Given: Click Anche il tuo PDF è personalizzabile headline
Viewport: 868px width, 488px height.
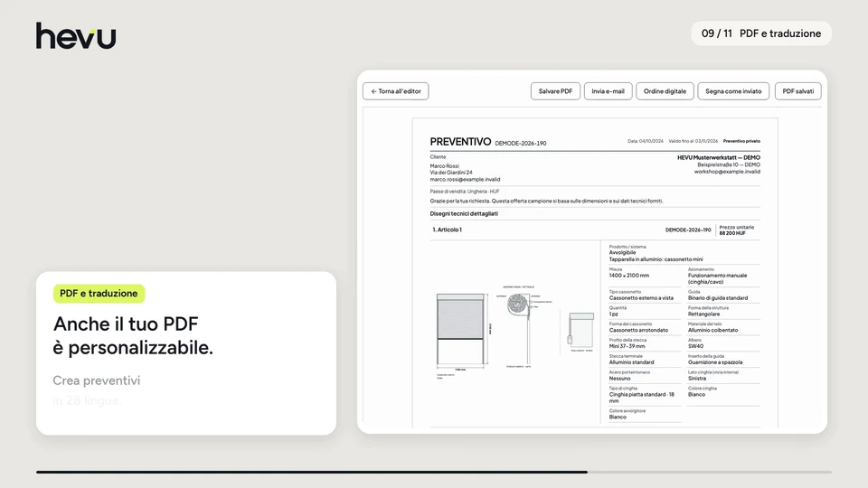Looking at the screenshot, I should [133, 335].
